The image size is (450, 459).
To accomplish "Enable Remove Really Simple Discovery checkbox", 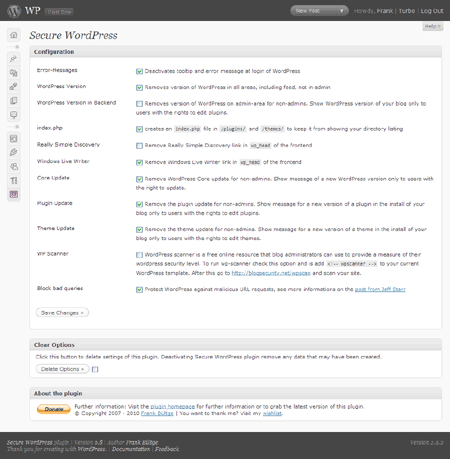I will [x=139, y=146].
